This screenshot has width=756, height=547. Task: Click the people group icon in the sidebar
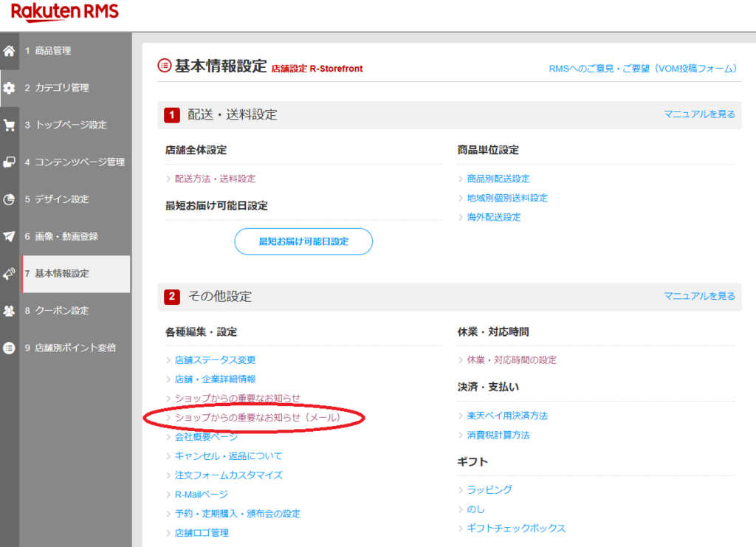(9, 311)
